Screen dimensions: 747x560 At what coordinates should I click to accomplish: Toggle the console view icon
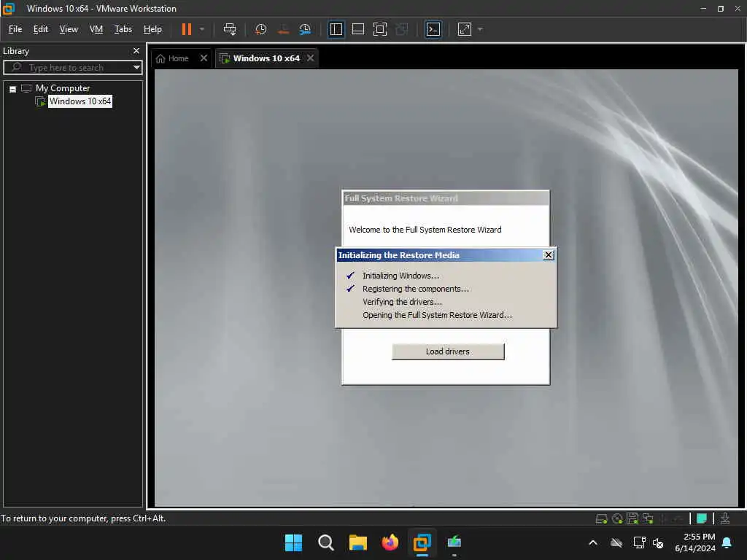point(433,29)
